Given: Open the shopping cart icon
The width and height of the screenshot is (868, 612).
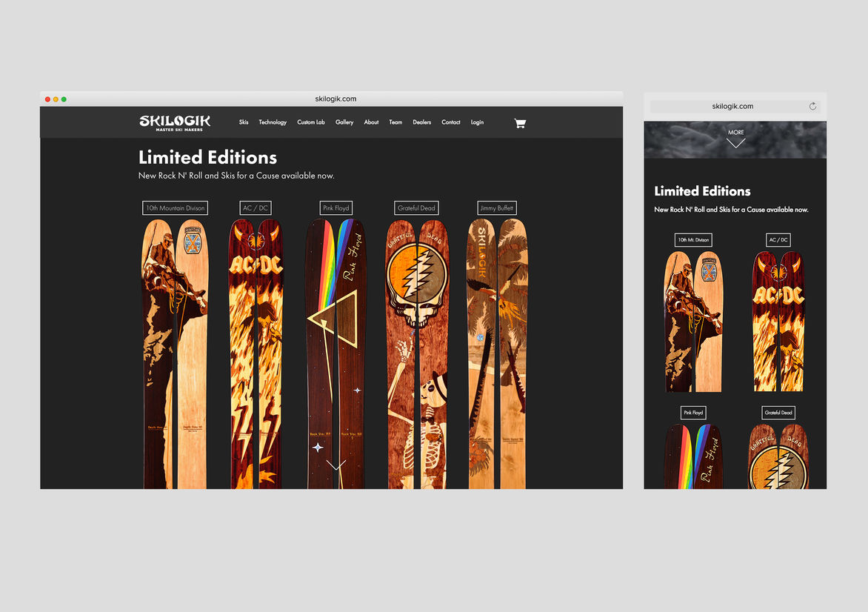Looking at the screenshot, I should click(520, 123).
